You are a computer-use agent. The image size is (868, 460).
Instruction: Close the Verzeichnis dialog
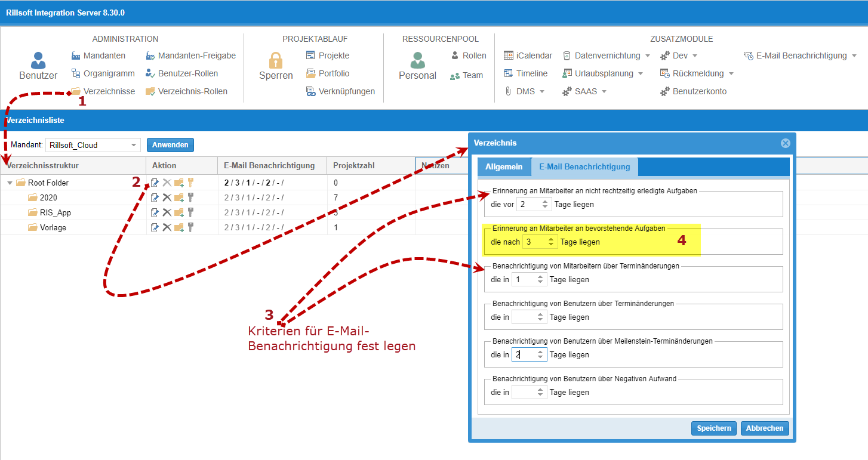pyautogui.click(x=786, y=143)
